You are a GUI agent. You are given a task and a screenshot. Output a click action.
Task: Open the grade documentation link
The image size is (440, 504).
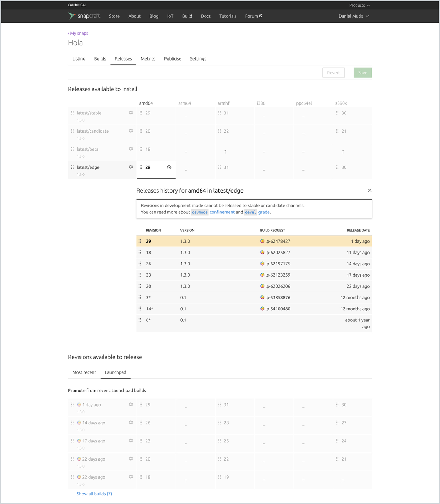tap(264, 212)
